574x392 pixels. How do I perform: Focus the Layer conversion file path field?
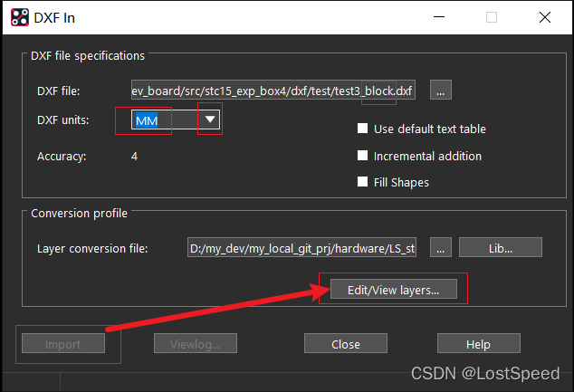(x=301, y=248)
